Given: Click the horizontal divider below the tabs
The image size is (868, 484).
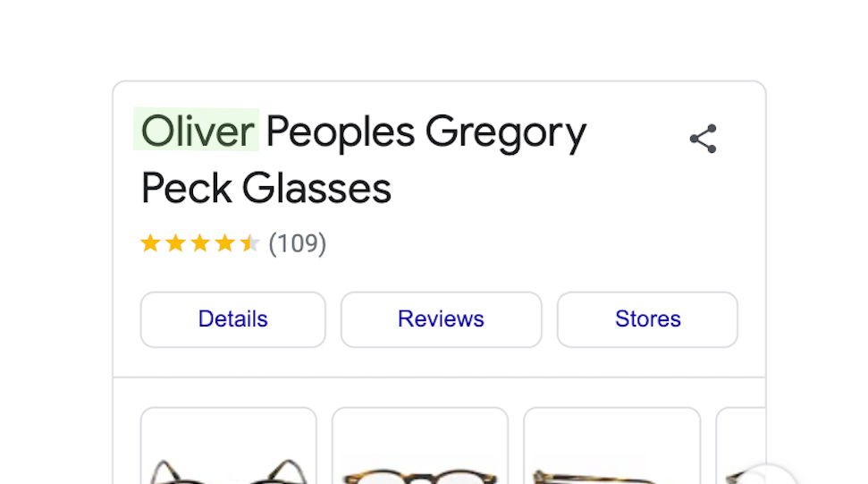Looking at the screenshot, I should pyautogui.click(x=440, y=378).
